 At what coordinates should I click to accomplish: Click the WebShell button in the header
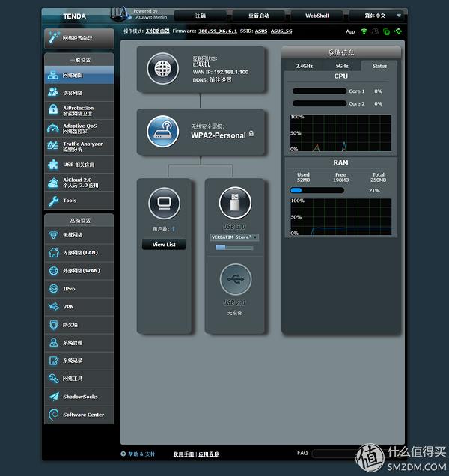click(x=317, y=15)
